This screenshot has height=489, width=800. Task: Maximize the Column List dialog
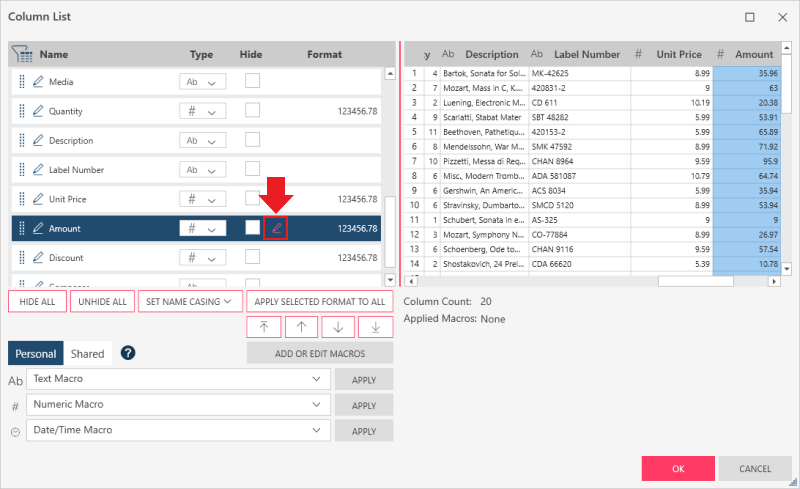[x=749, y=17]
